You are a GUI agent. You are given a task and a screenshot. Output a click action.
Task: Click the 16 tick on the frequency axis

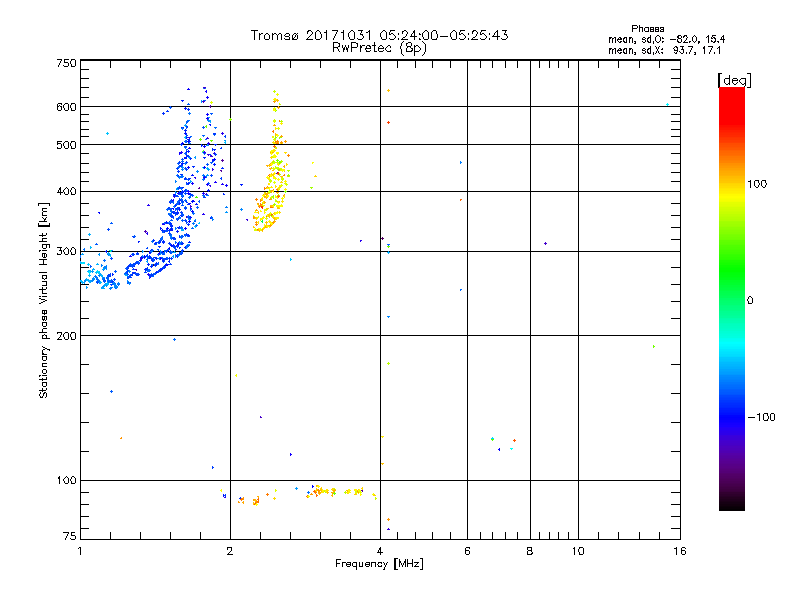point(678,551)
